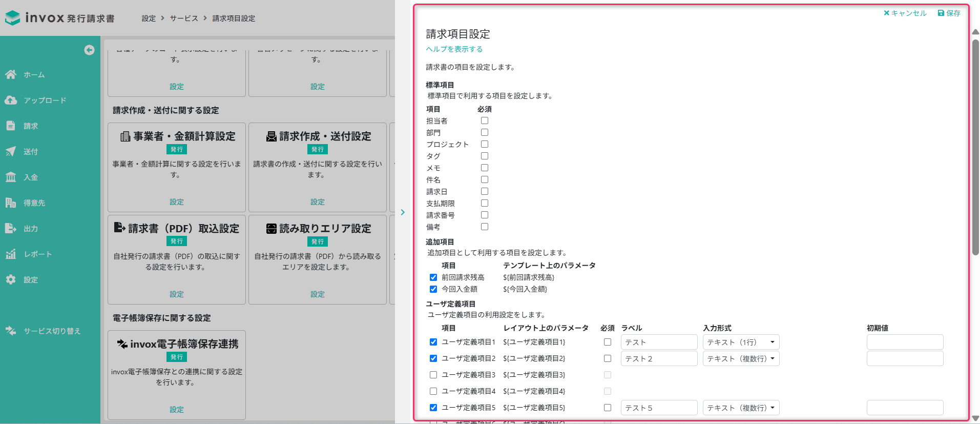Open the ヘルプを表示する link

click(x=454, y=49)
